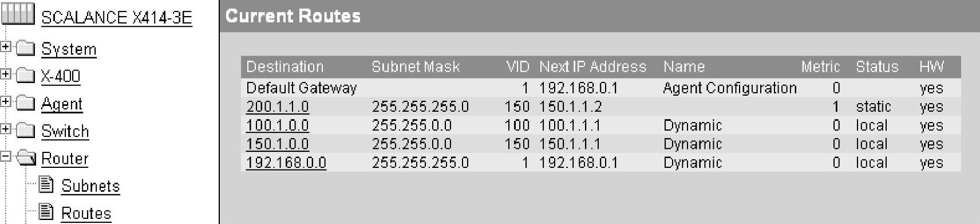This screenshot has height=224, width=980.
Task: Open the 100.1.0.0 destination route
Action: pos(277,125)
